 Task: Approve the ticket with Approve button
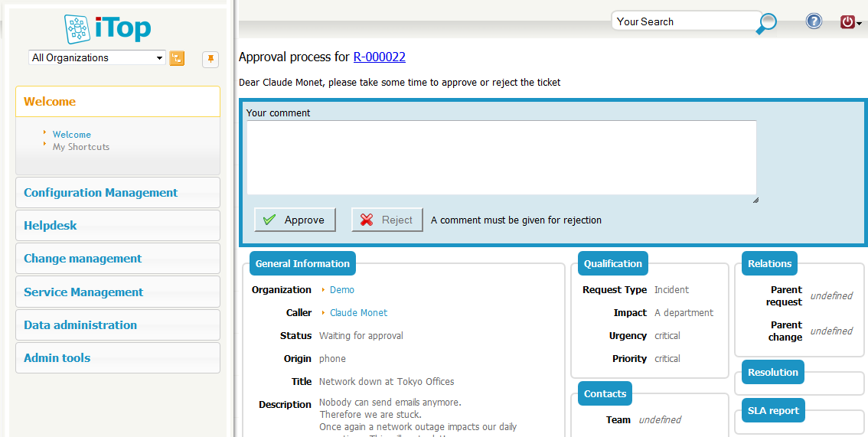point(295,220)
